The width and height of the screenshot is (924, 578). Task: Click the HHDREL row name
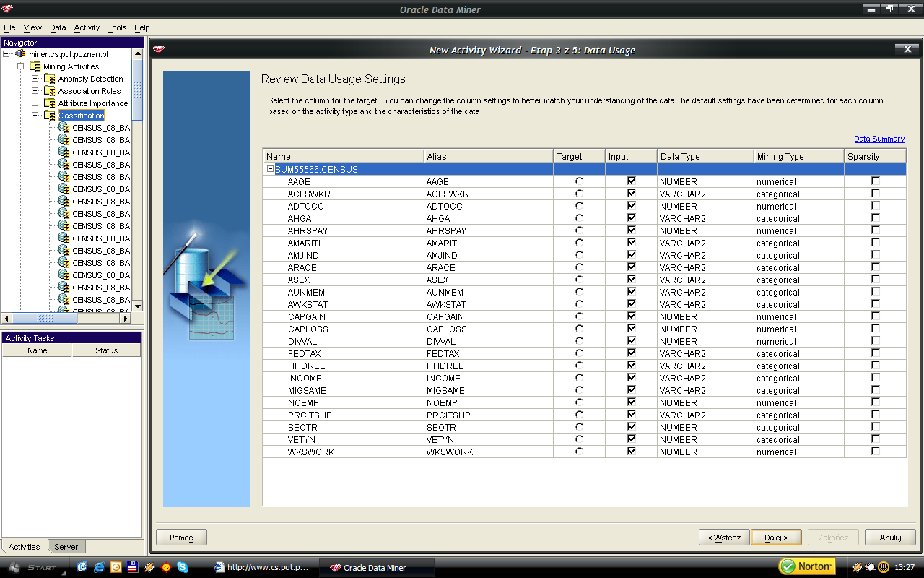coord(306,366)
